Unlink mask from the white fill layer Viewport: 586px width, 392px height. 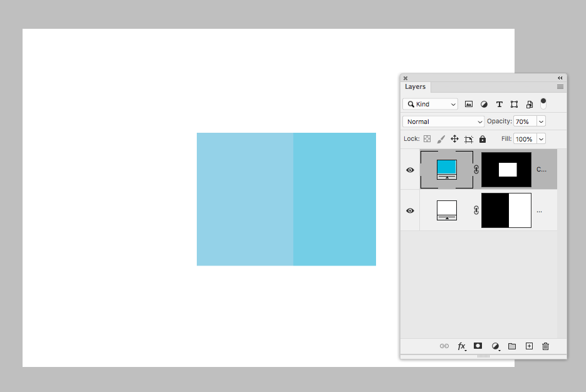(x=476, y=210)
